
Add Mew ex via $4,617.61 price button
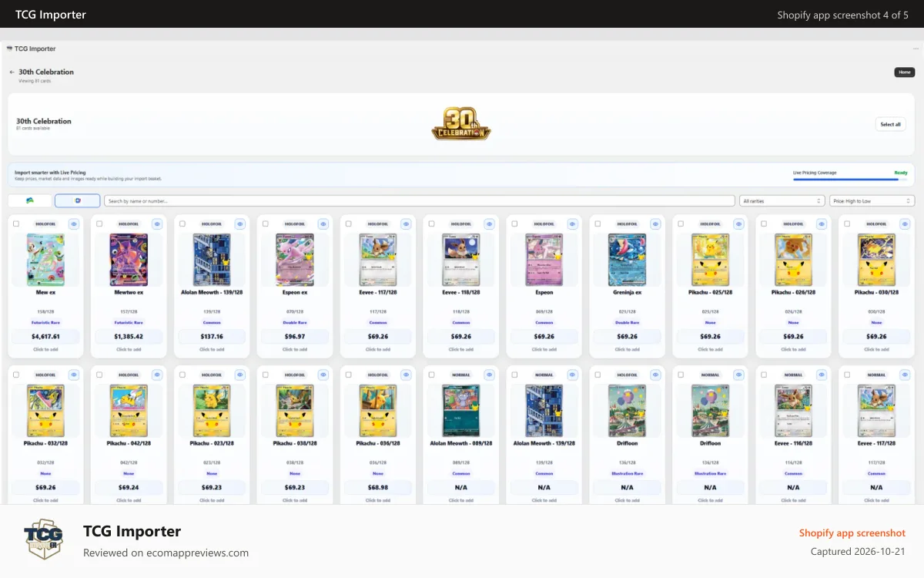[45, 337]
